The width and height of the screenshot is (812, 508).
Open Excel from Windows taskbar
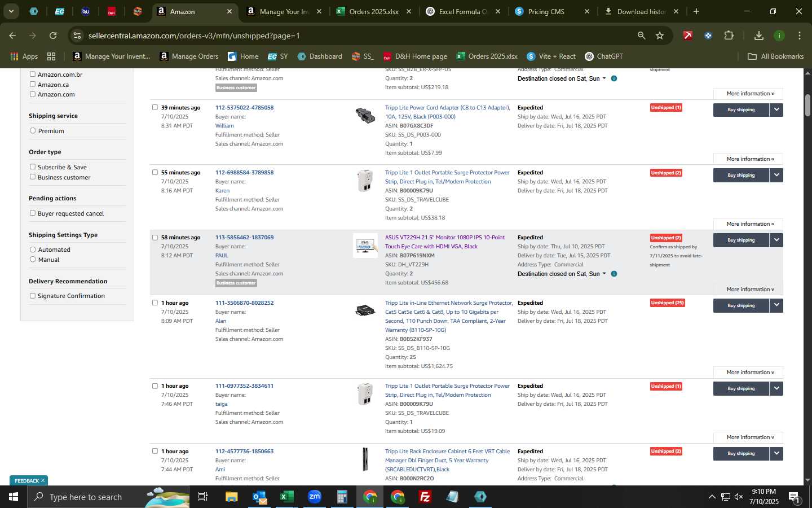(x=287, y=497)
